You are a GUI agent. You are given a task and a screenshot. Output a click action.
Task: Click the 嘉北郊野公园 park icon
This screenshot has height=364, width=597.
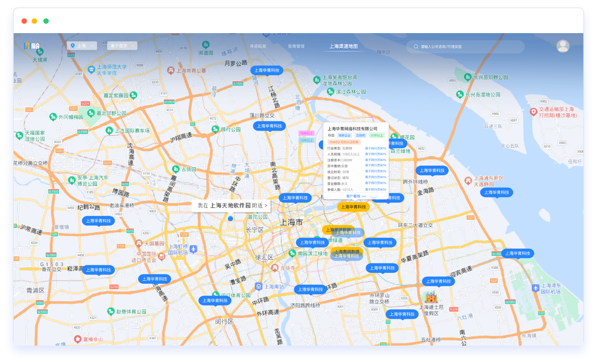tap(91, 113)
